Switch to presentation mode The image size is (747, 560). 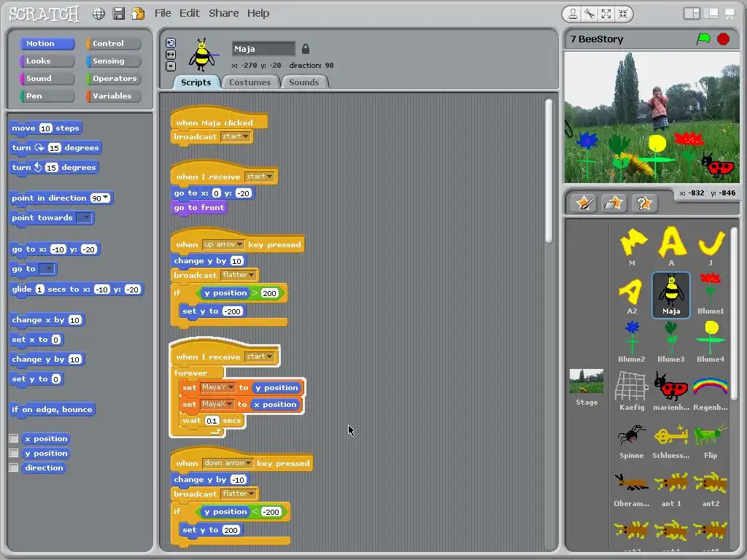tap(729, 14)
